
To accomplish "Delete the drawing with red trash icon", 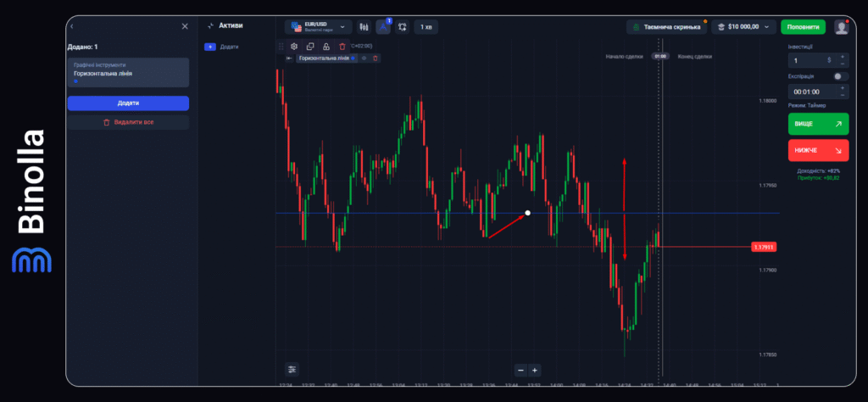I will coord(342,47).
